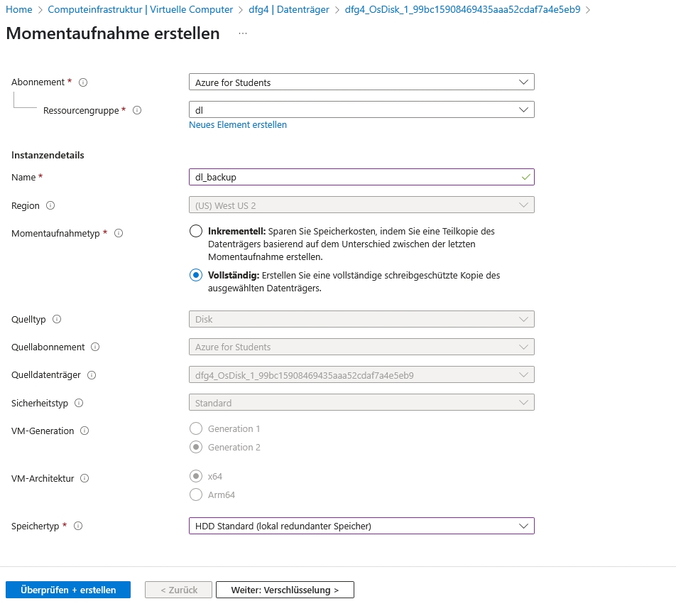The height and width of the screenshot is (616, 676).
Task: Expand the Ressourcengruppe dropdown
Action: 361,110
